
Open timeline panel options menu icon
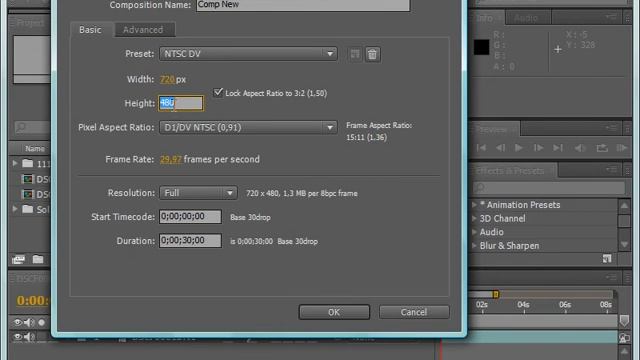coord(611,278)
